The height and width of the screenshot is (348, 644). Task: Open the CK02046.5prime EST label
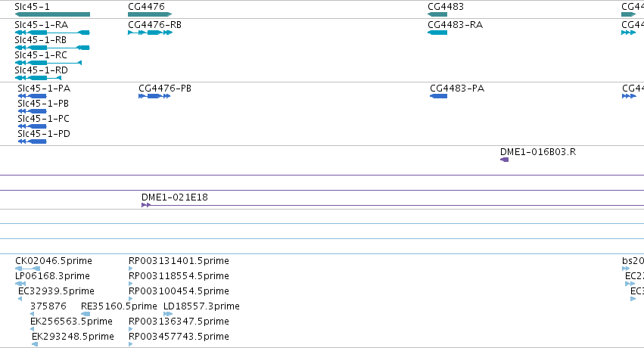pos(54,261)
